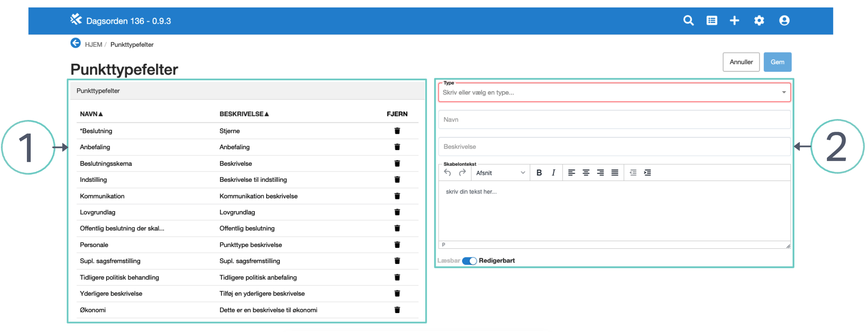
Task: Open the list view icon in header
Action: (711, 20)
